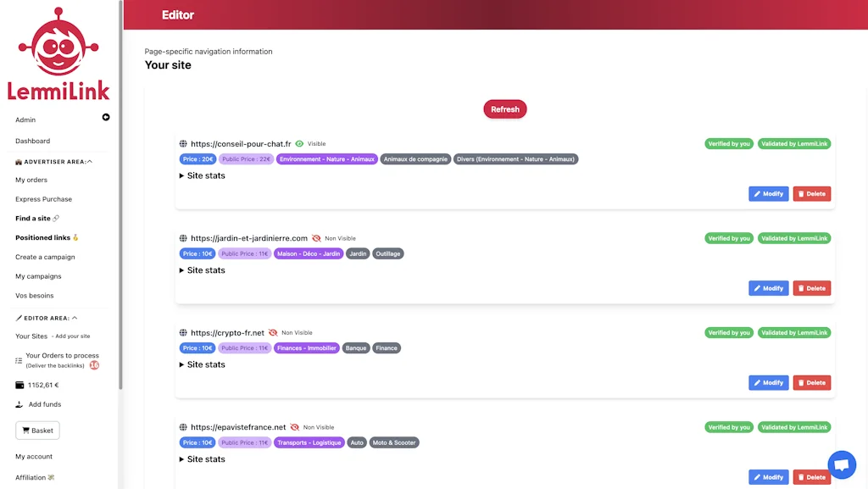The image size is (868, 489).
Task: Click the circular arrow icon beside Admin
Action: (x=106, y=117)
